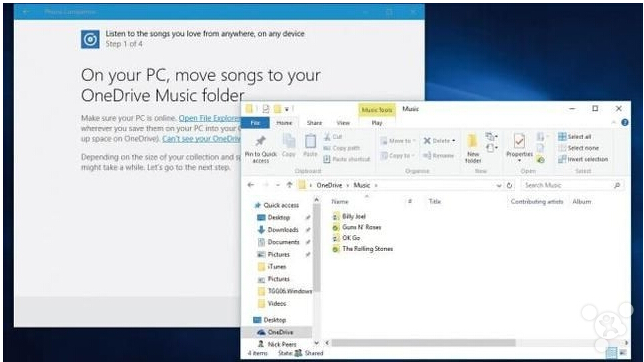Open Quick Access Toolbar customize dropdown
The image size is (644, 362).
(287, 109)
